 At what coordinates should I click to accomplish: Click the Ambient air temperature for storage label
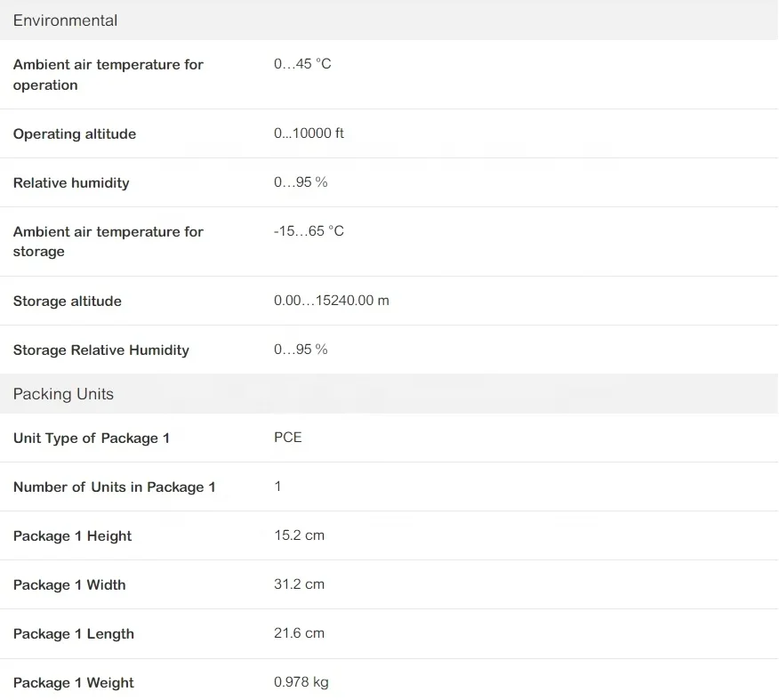pos(108,241)
